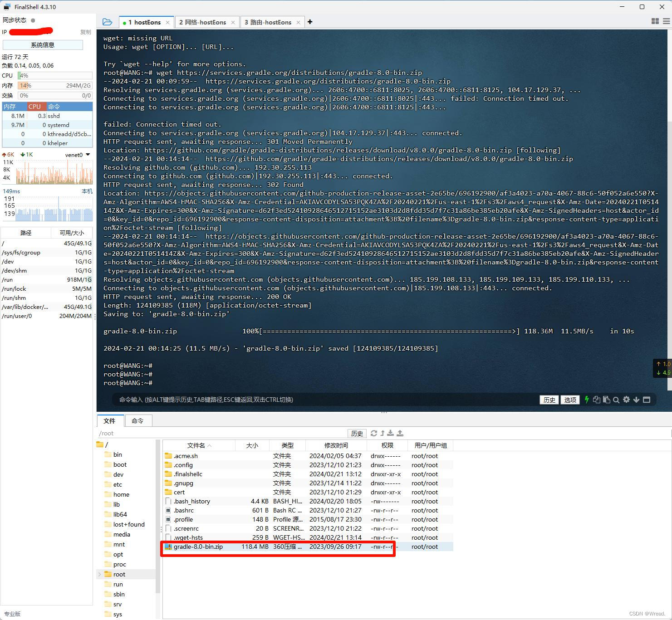Image resolution: width=672 pixels, height=620 pixels.
Task: Click the green lightning quick command icon
Action: click(587, 400)
